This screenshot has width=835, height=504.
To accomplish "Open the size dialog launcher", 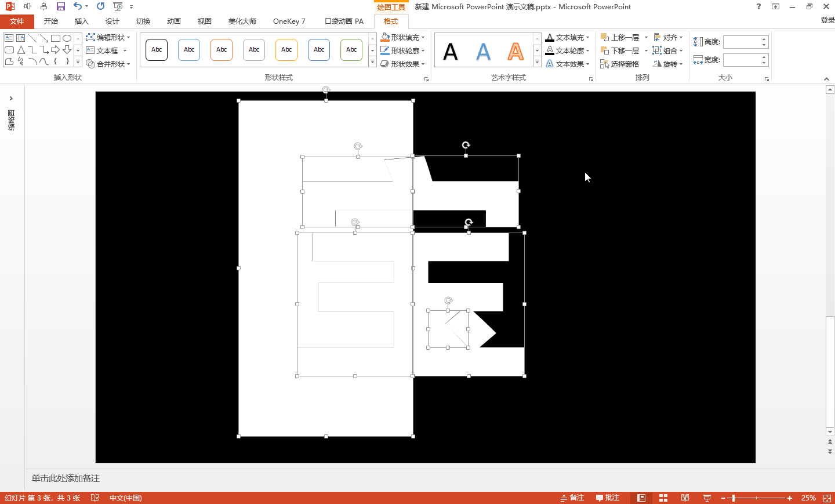I will point(767,79).
